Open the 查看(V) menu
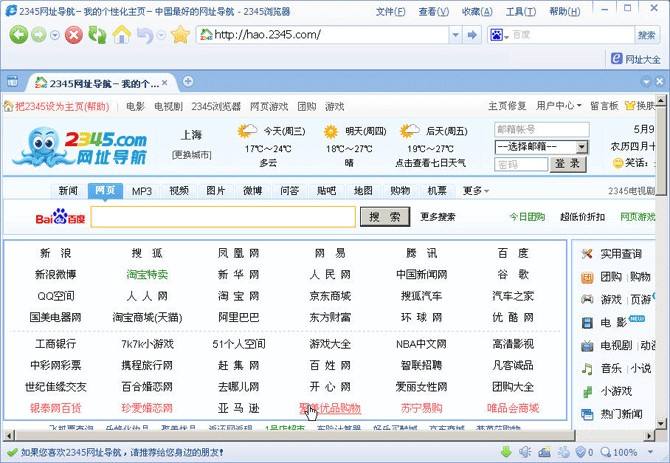This screenshot has height=463, width=670. pyautogui.click(x=434, y=12)
